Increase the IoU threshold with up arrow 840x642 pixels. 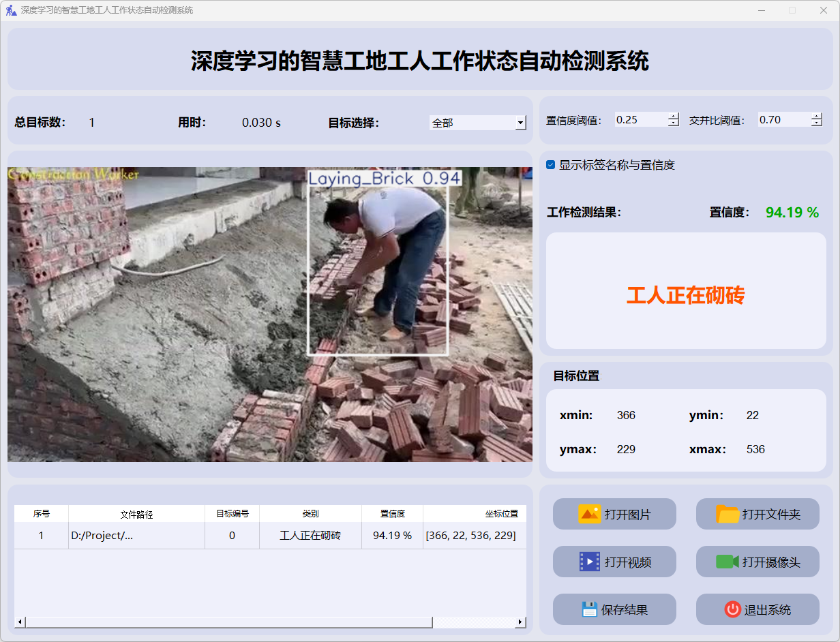[x=817, y=117]
